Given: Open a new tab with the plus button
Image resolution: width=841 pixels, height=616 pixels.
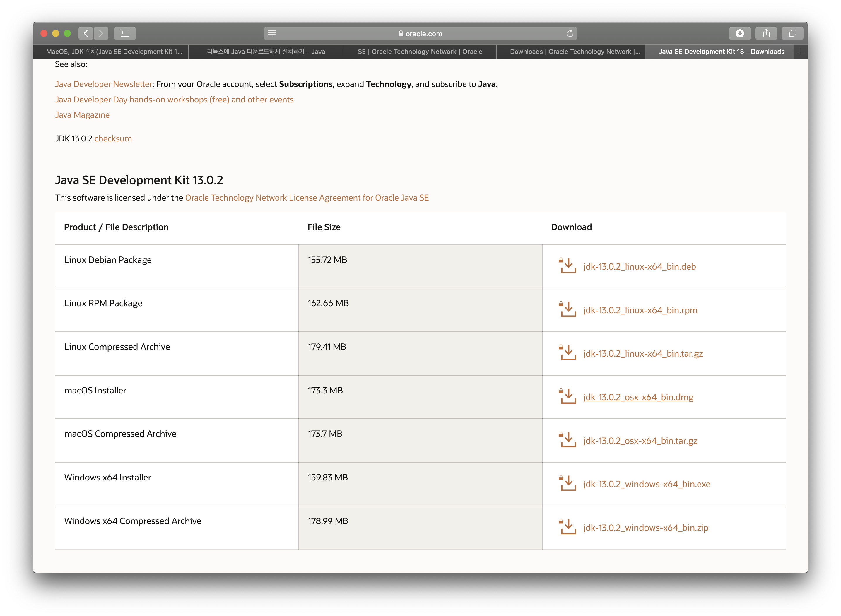Looking at the screenshot, I should pyautogui.click(x=801, y=52).
